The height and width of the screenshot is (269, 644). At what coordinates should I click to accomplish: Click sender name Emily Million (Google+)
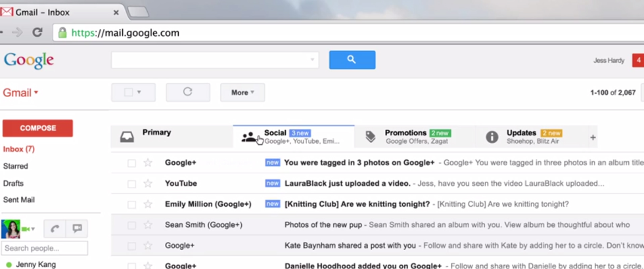tap(208, 204)
